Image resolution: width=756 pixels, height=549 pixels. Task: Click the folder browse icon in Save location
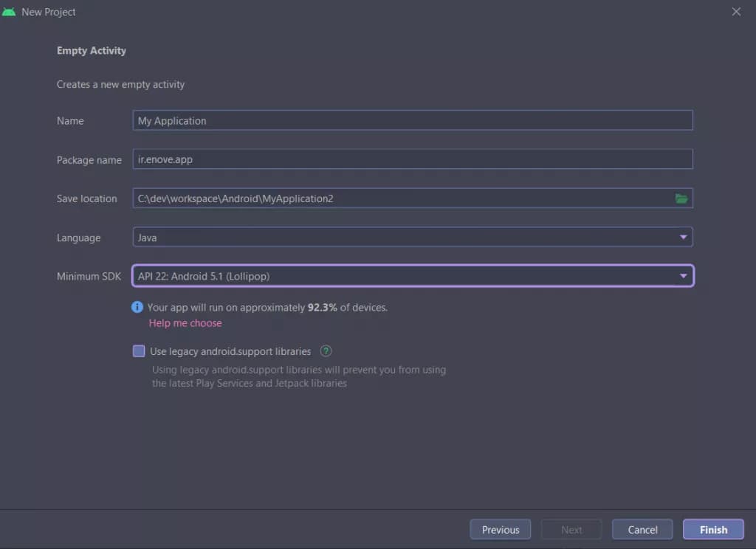pyautogui.click(x=681, y=198)
